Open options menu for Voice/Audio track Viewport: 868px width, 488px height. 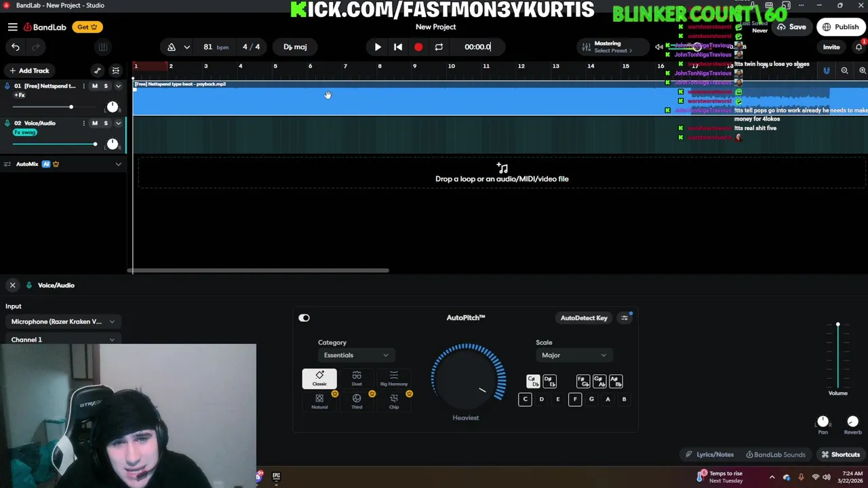[83, 123]
